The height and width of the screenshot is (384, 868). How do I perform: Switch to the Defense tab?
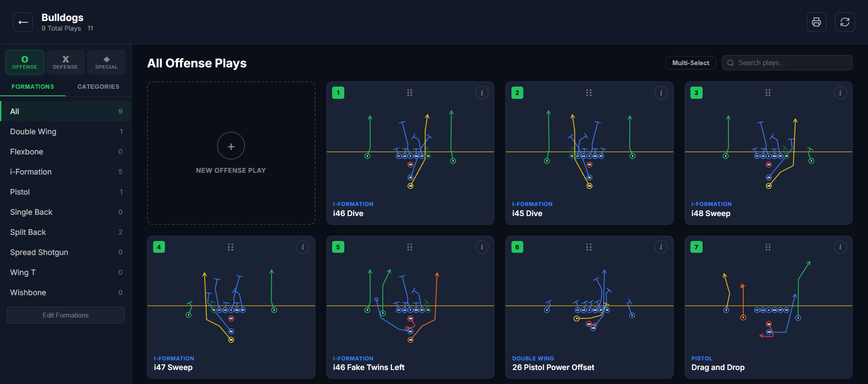(x=66, y=62)
